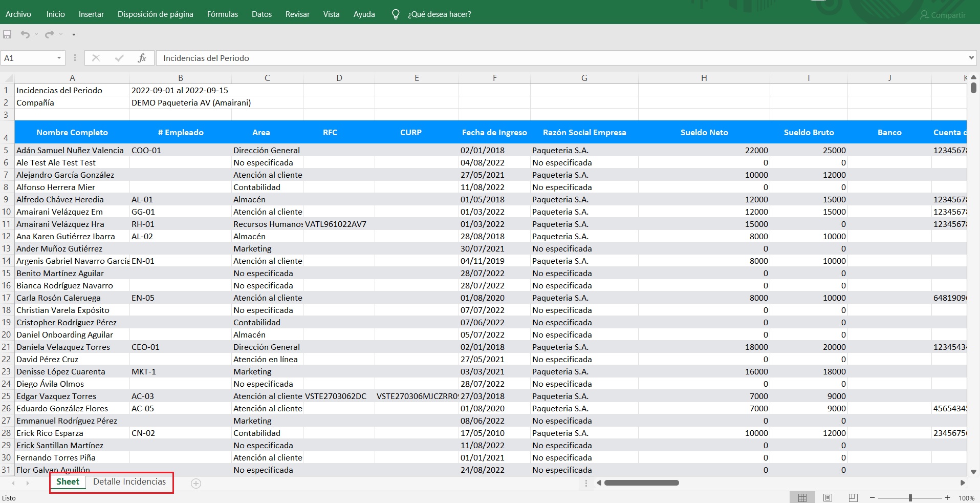Open the Insertar ribbon tab
This screenshot has height=503, width=980.
click(x=91, y=14)
